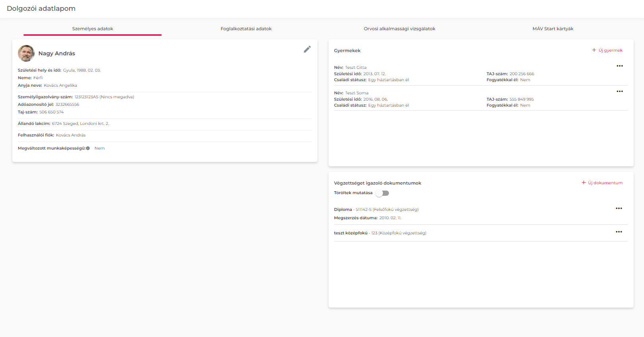Open the three-dot menu for Diploma document
Image resolution: width=644 pixels, height=337 pixels.
point(619,208)
